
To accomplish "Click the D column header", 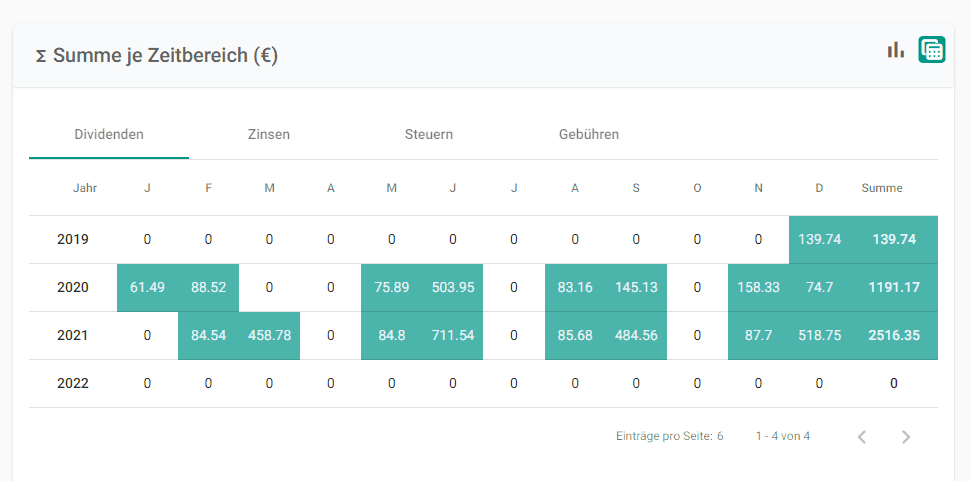I will tap(819, 188).
